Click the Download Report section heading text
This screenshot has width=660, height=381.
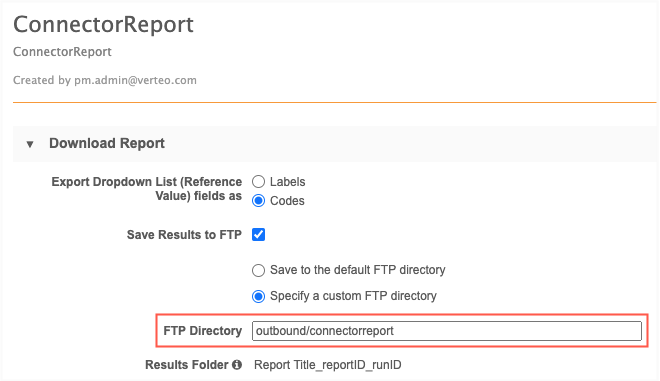pos(107,143)
